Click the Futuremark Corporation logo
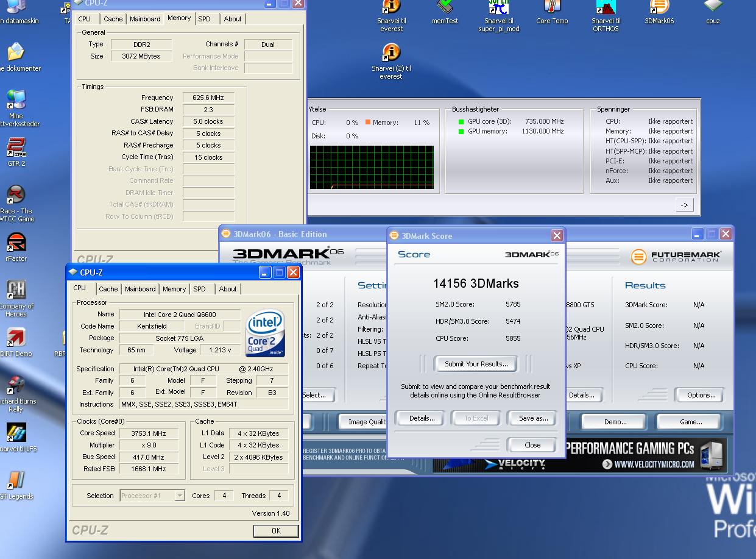Image resolution: width=756 pixels, height=559 pixels. pyautogui.click(x=676, y=257)
